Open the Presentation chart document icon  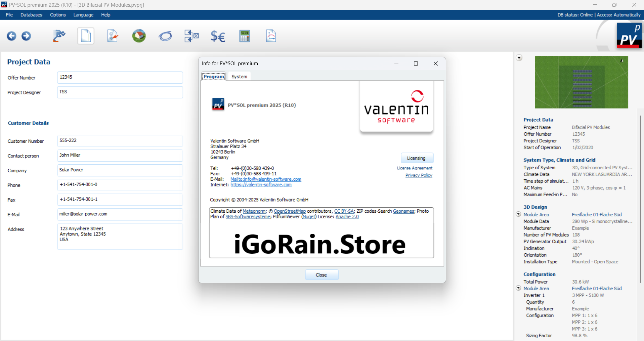(271, 36)
